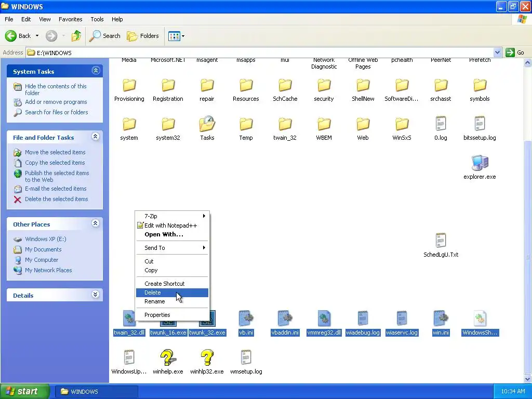Click the Up folder toolbar icon
Viewport: 532px width, 399px height.
tap(76, 36)
